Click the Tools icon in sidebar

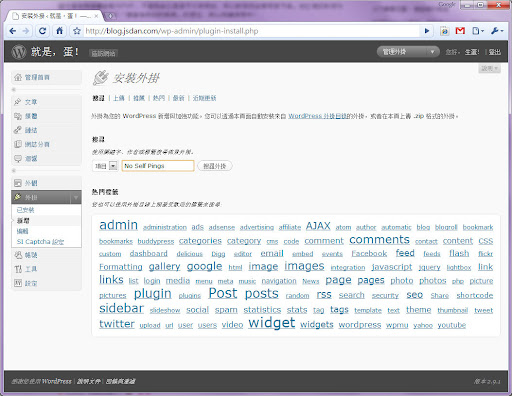(18, 269)
